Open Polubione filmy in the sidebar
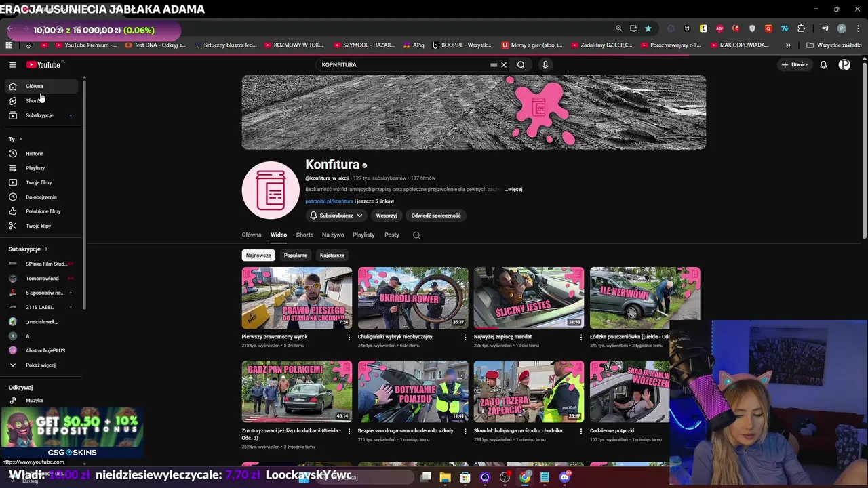Screen dimensions: 868x488 coord(41,211)
